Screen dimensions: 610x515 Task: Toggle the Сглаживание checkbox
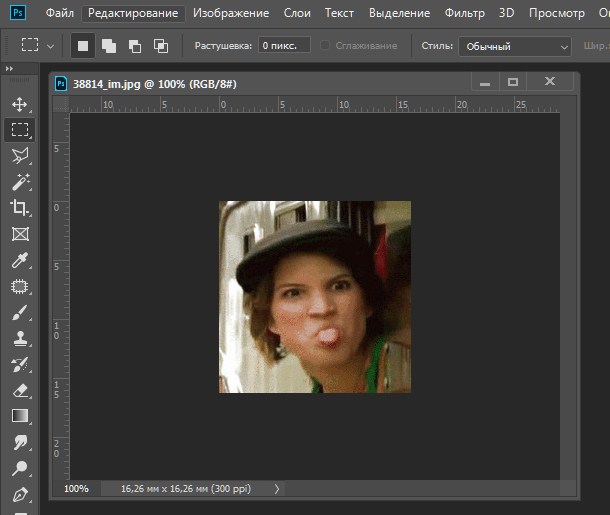click(x=324, y=46)
